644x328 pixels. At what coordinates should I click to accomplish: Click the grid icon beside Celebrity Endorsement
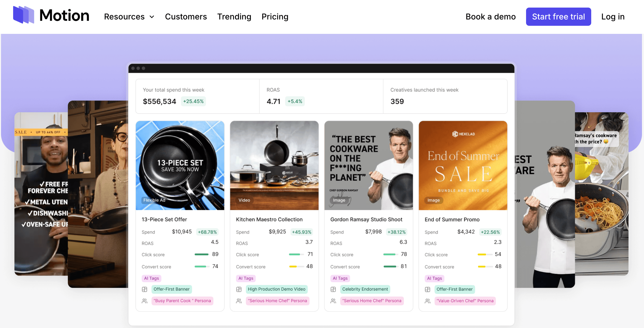click(333, 289)
